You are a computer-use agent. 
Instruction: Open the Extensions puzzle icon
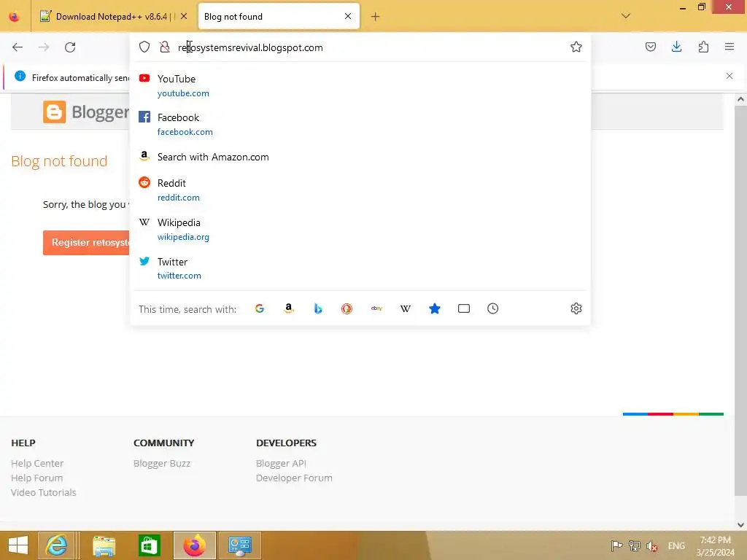coord(703,47)
